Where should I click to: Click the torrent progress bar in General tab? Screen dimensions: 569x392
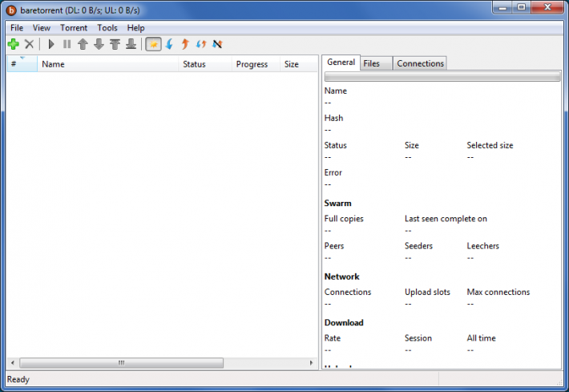(x=442, y=77)
